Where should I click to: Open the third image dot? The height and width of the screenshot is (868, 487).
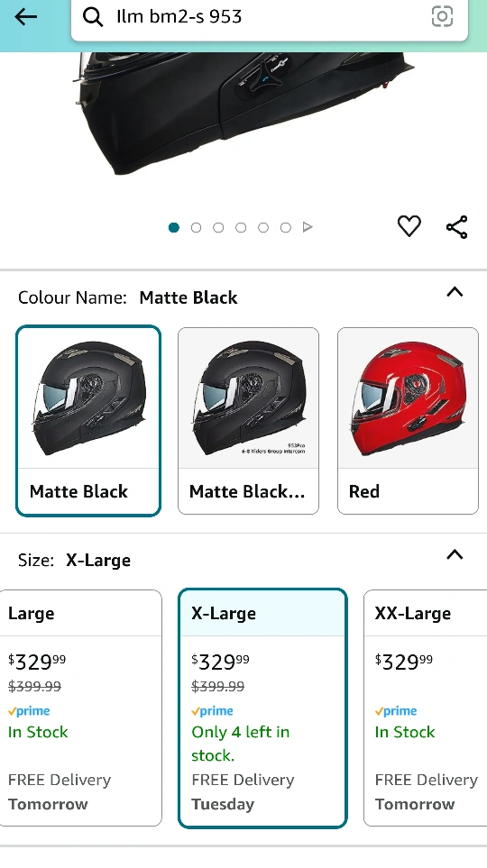click(x=218, y=227)
